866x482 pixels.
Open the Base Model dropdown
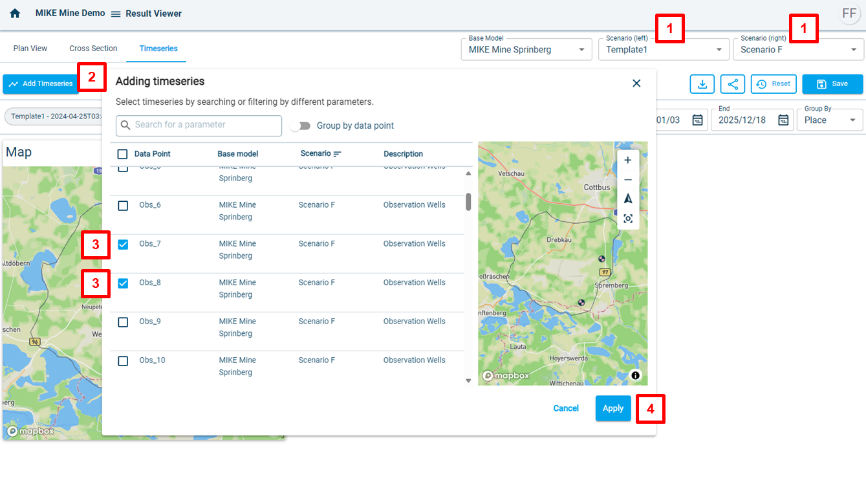[527, 49]
